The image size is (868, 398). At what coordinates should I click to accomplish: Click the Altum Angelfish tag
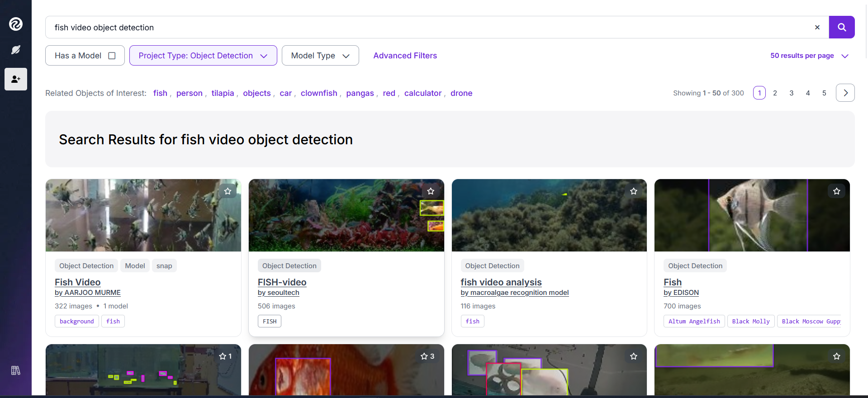click(x=694, y=321)
